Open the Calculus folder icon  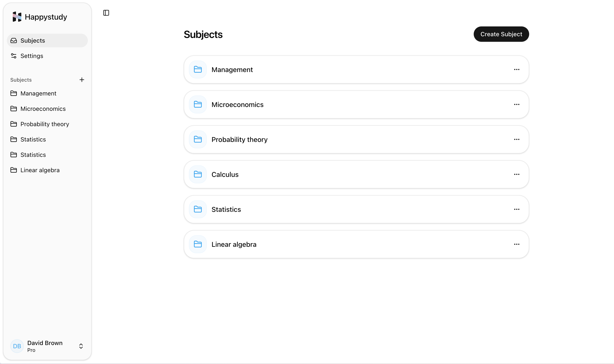(198, 174)
